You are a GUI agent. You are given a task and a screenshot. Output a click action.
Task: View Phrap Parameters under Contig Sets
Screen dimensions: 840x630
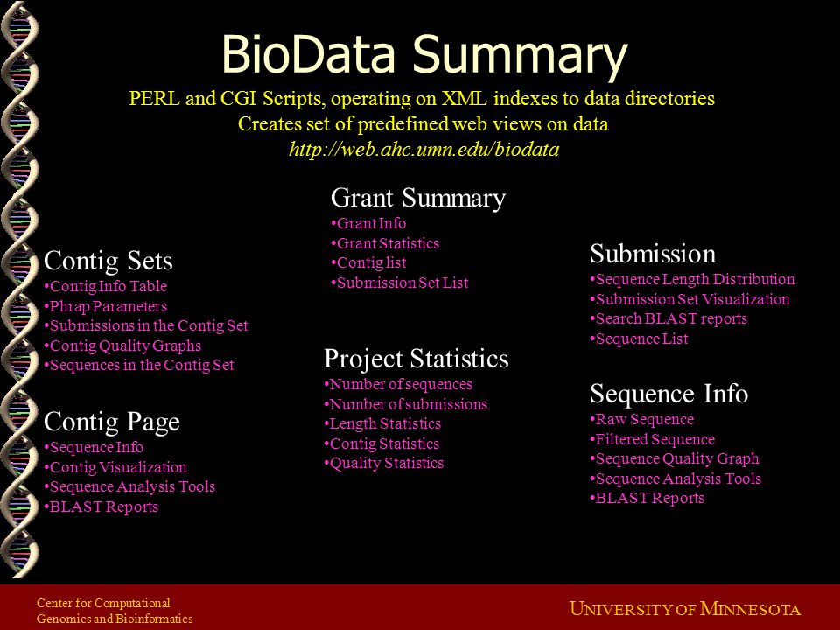point(106,306)
